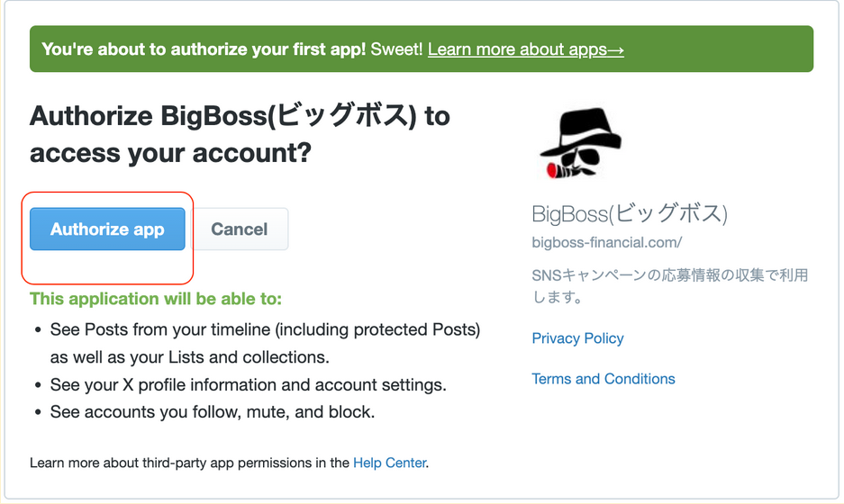This screenshot has width=844, height=504.
Task: Select the See your X profile information item
Action: pos(248,384)
